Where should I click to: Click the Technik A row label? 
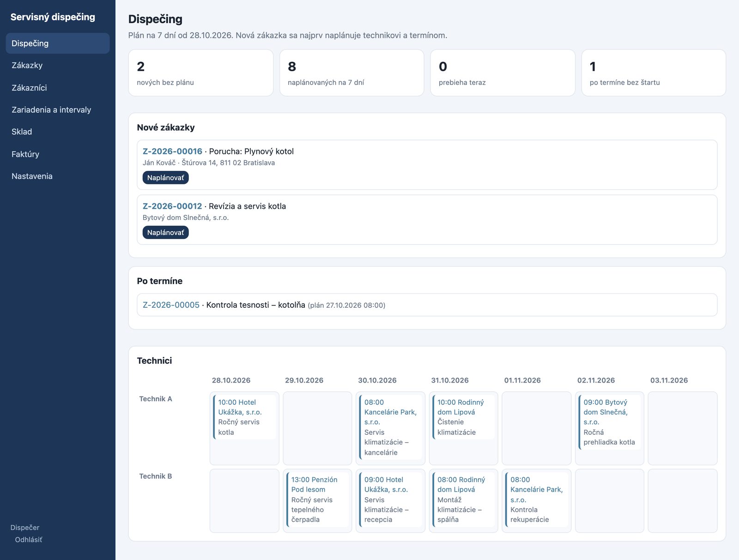(x=156, y=399)
